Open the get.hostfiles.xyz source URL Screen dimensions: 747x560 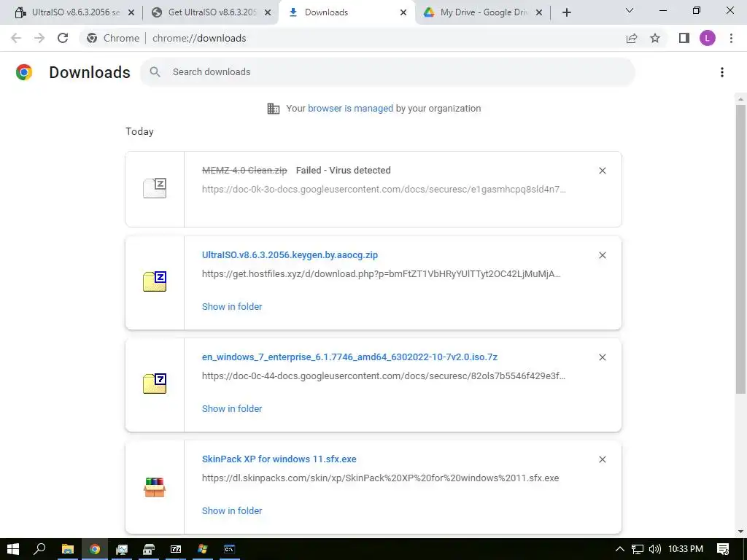coord(381,274)
